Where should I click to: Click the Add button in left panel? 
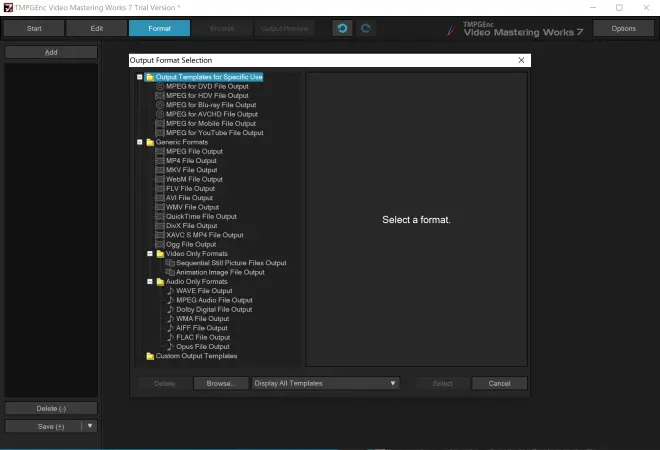point(51,52)
